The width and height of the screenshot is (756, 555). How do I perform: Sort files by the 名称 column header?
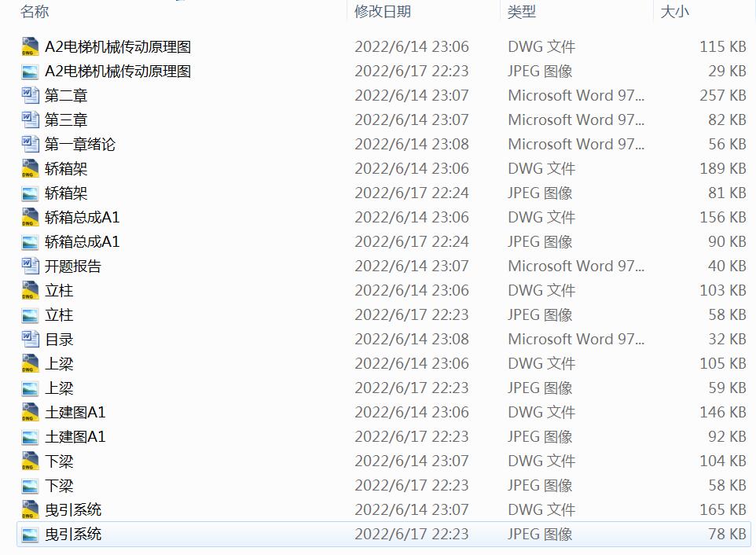(35, 11)
